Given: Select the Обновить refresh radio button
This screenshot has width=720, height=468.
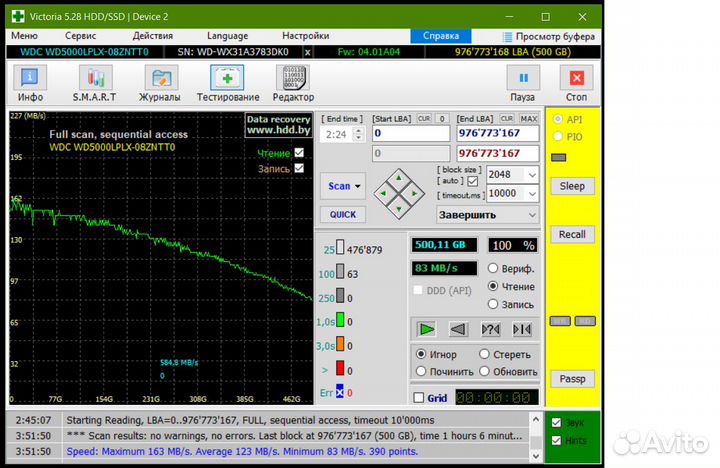Looking at the screenshot, I should pos(484,371).
